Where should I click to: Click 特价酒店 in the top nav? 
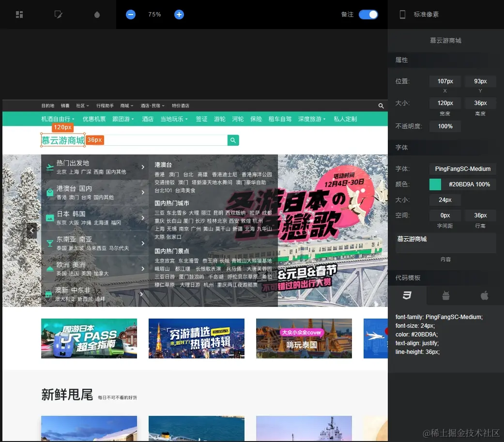180,106
